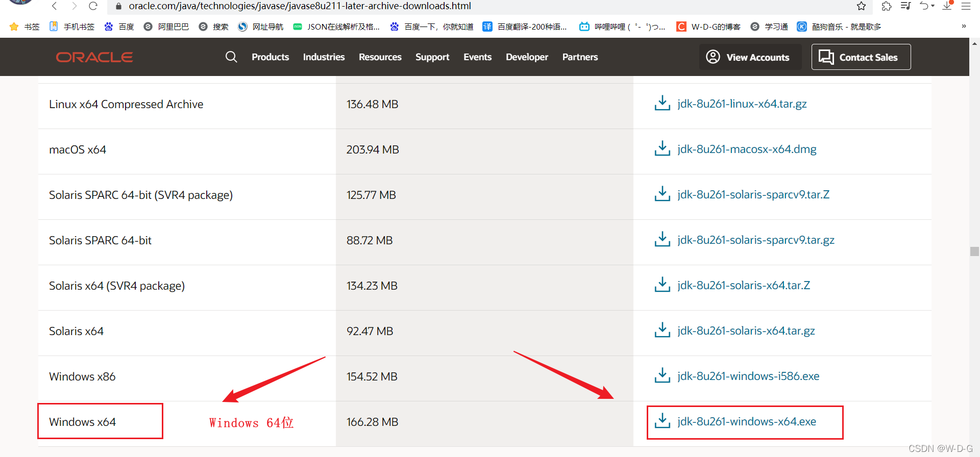
Task: Click download icon for windows-x64.exe
Action: click(662, 421)
